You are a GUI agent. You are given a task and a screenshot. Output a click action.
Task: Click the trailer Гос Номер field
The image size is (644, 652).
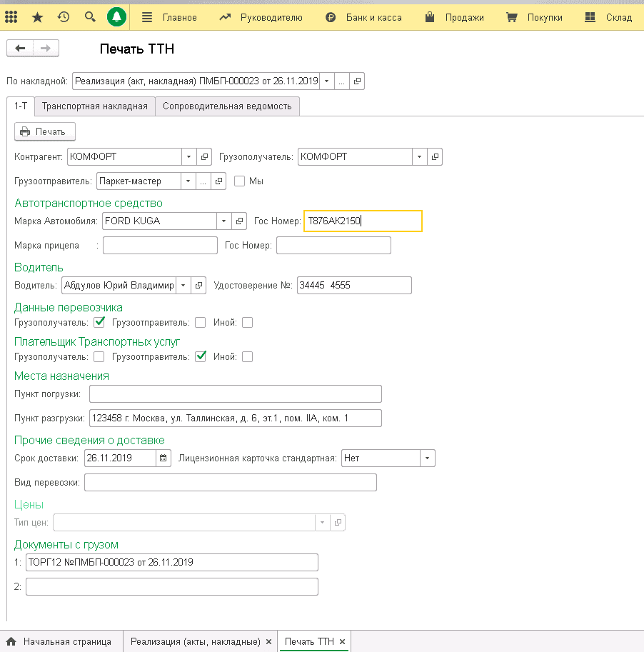point(333,246)
